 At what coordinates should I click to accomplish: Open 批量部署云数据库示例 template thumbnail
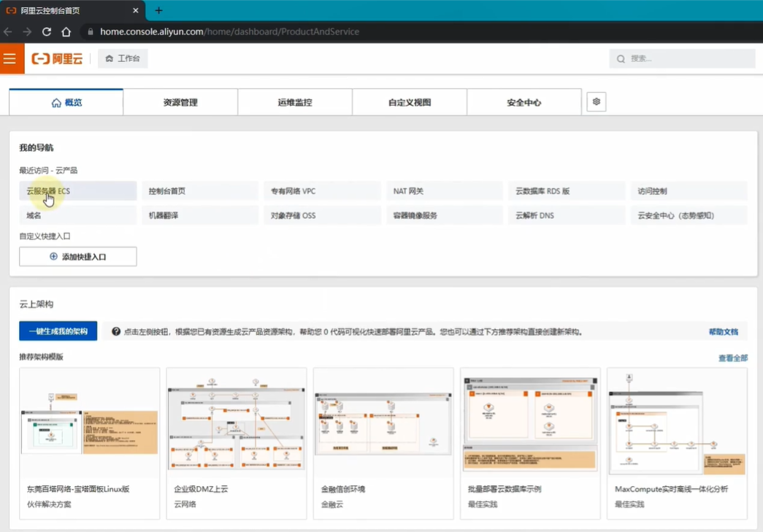530,423
